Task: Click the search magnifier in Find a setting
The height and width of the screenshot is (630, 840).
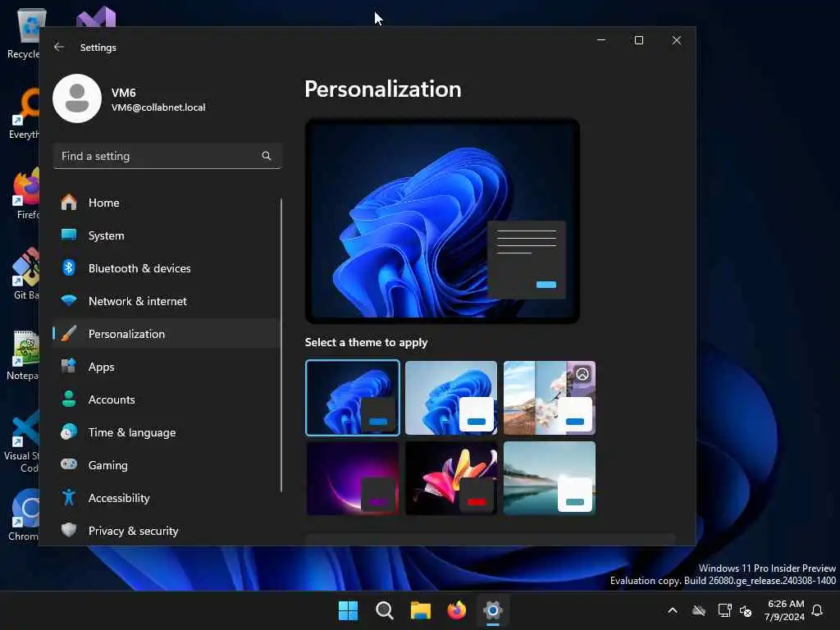Action: 267,156
